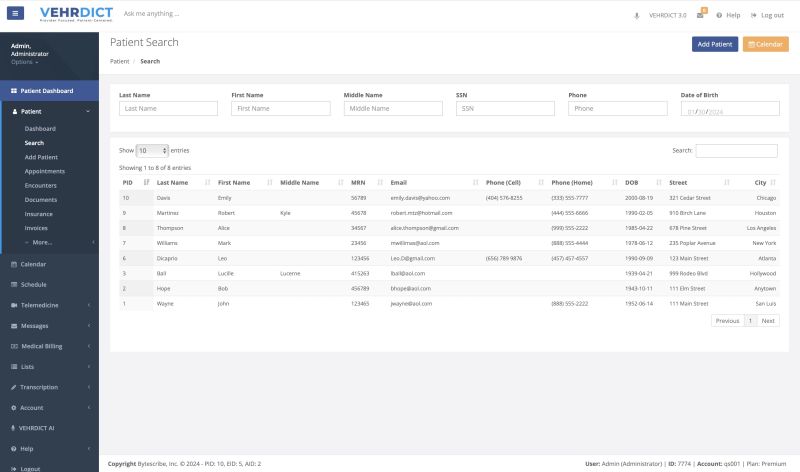Open Help in the top bar

click(x=728, y=15)
